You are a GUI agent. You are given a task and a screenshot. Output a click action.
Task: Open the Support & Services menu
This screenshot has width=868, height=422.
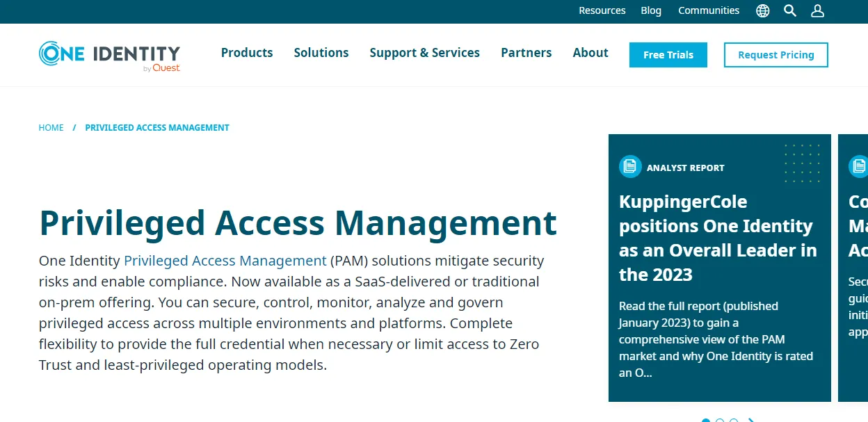[425, 53]
